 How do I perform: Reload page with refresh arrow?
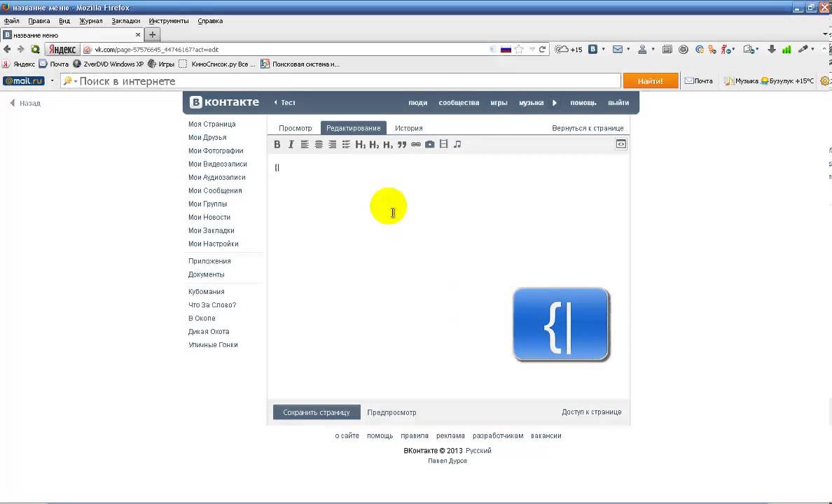pyautogui.click(x=542, y=49)
